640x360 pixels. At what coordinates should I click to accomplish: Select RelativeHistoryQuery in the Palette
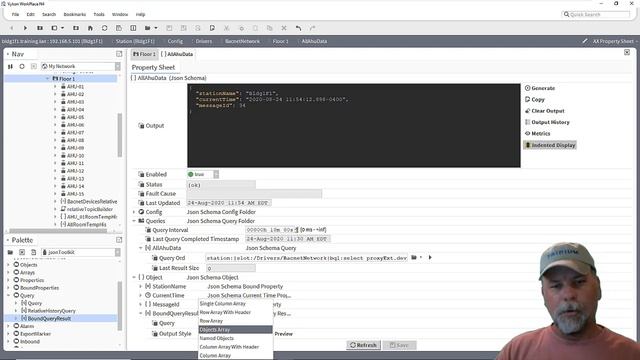tap(51, 311)
